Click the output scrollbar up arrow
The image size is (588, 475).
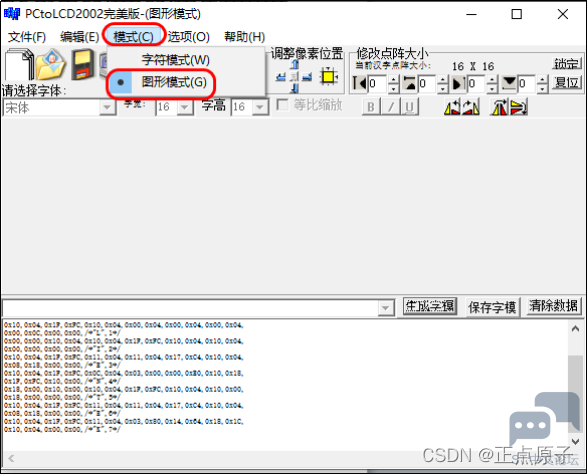575,329
